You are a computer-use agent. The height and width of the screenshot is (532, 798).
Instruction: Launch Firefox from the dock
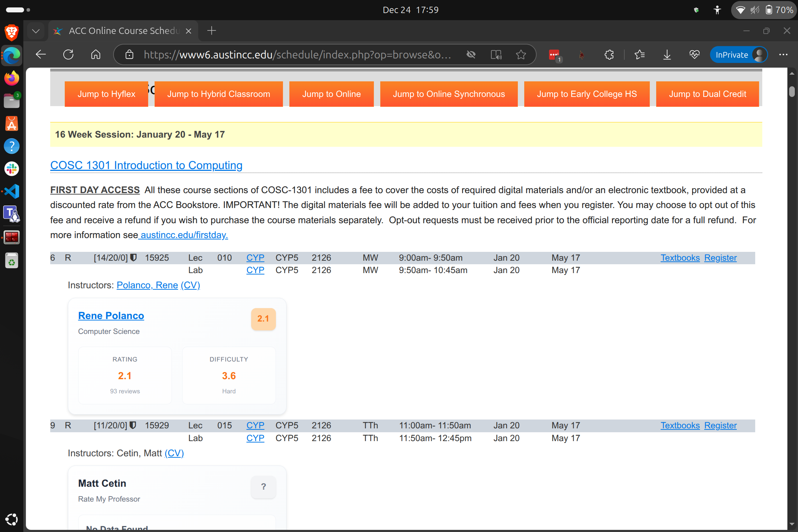pos(12,78)
